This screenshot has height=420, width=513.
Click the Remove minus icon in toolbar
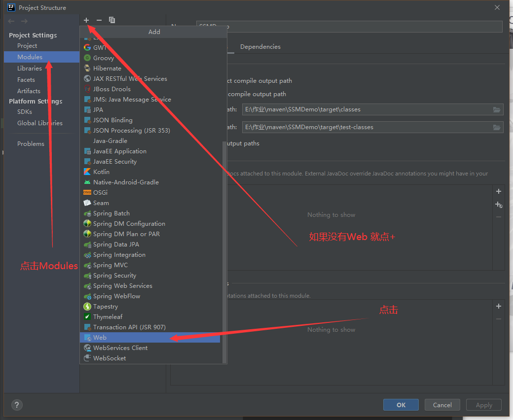pos(99,20)
